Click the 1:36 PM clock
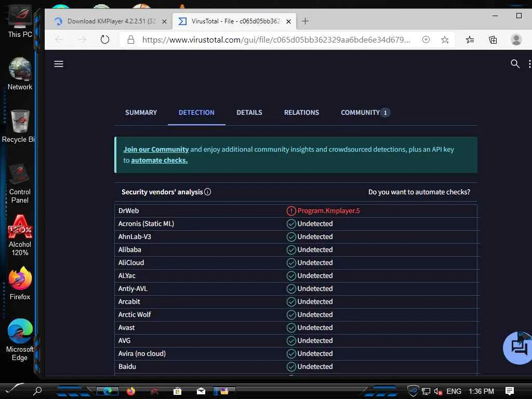Image resolution: width=532 pixels, height=399 pixels. [481, 391]
